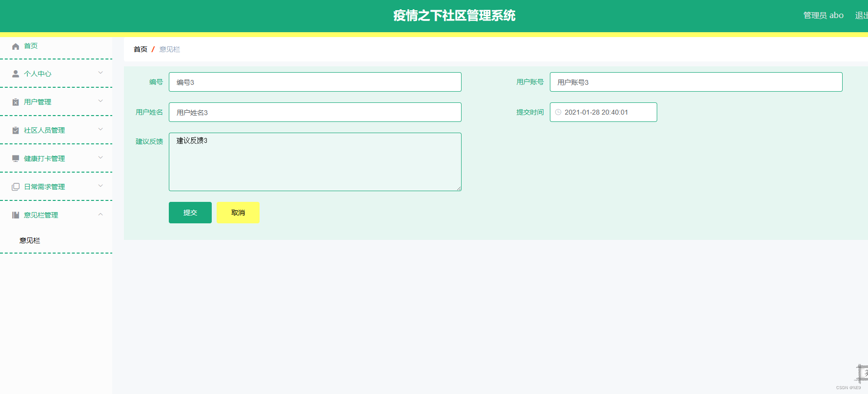Expand the 个人中心 chevron
Screen dimensions: 868x394
pos(101,73)
